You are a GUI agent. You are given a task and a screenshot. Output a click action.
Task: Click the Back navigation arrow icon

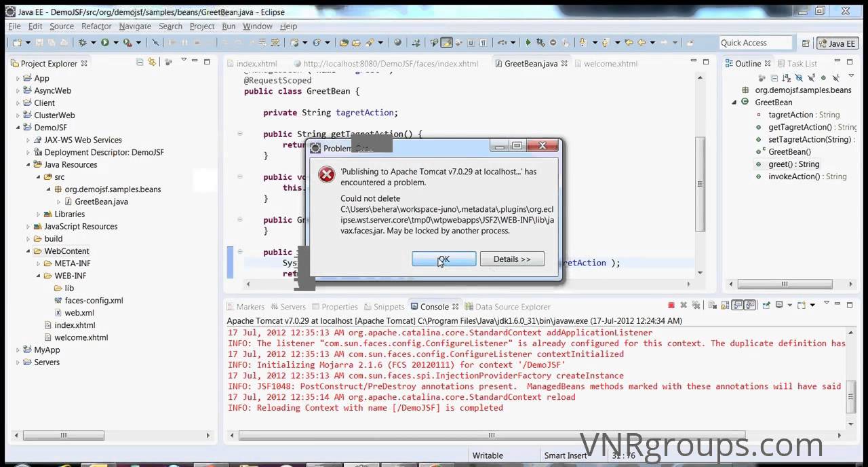pos(642,42)
